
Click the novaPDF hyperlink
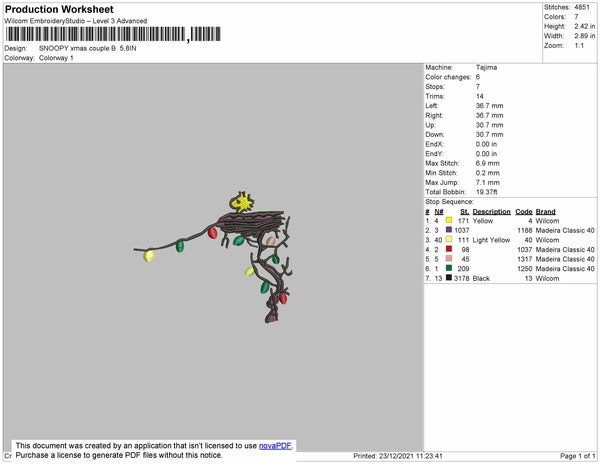point(275,446)
